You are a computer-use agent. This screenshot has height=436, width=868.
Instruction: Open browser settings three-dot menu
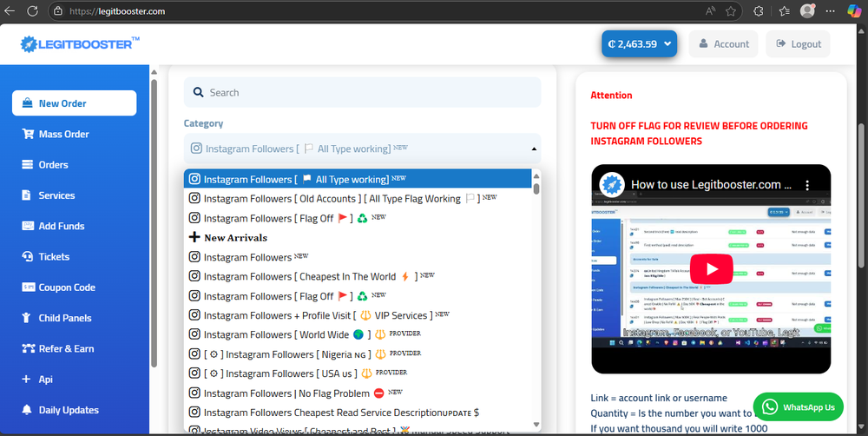(x=831, y=11)
